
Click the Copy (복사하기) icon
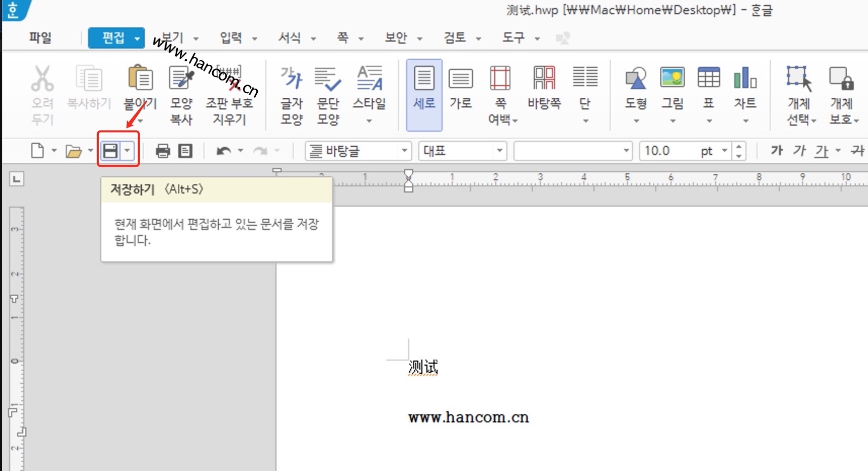pyautogui.click(x=89, y=78)
